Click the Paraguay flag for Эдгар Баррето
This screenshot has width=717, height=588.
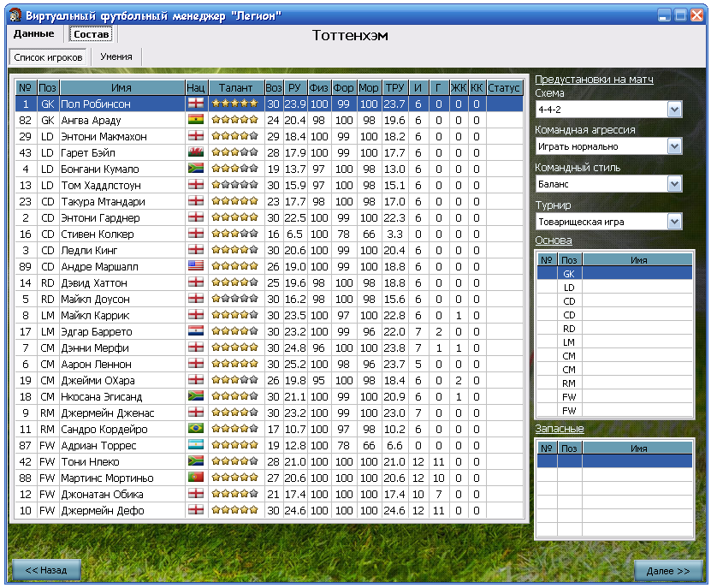[196, 331]
